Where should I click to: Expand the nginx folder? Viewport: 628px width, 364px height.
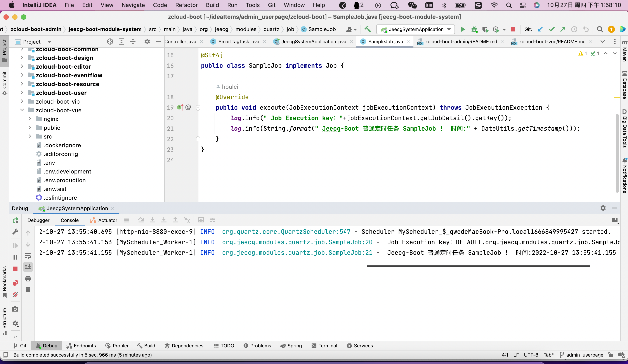pyautogui.click(x=30, y=119)
